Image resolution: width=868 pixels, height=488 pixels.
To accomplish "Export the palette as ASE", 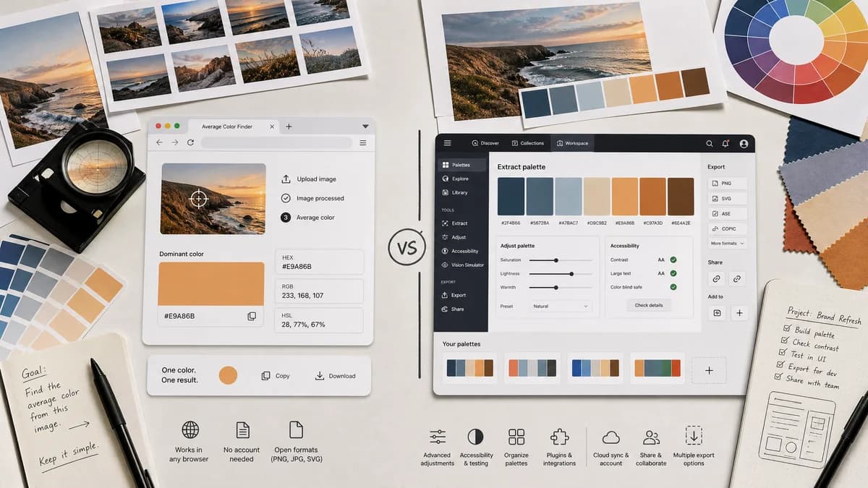I will click(728, 214).
